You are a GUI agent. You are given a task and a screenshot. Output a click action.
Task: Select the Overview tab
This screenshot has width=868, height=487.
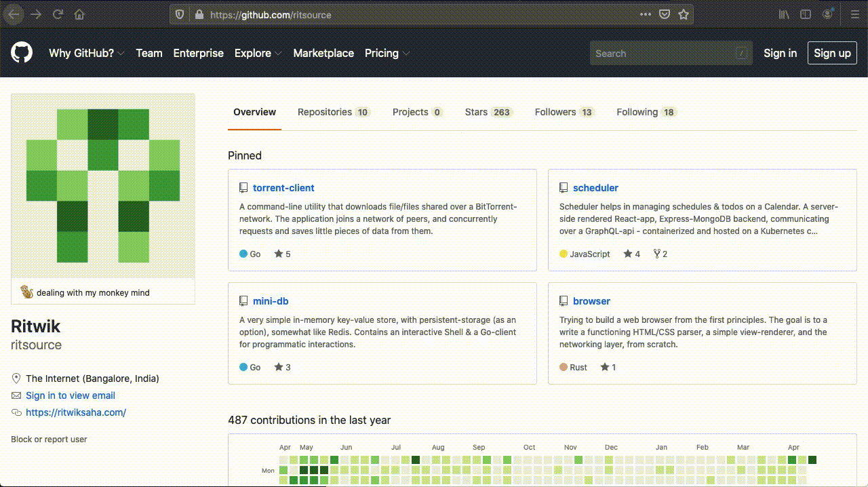(x=254, y=112)
